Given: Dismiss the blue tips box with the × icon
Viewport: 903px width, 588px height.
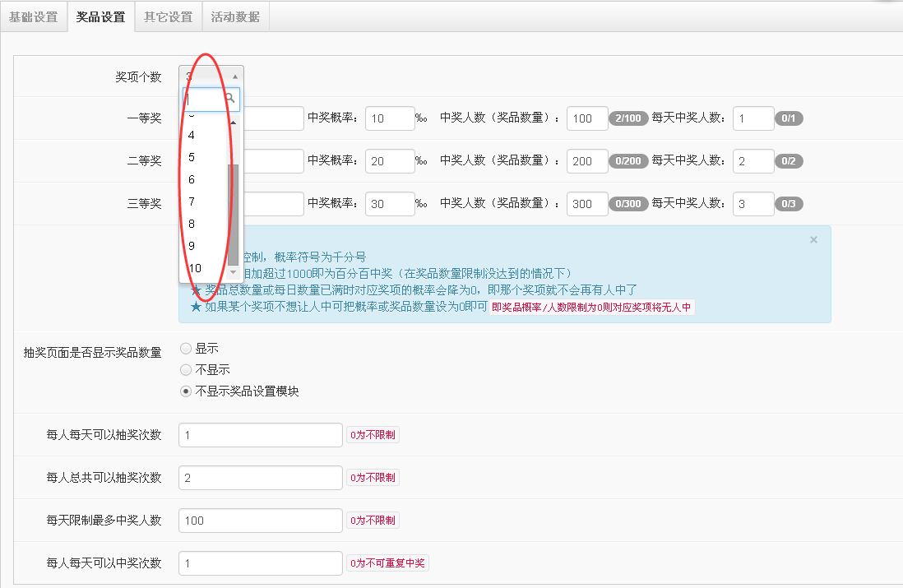Looking at the screenshot, I should (813, 239).
